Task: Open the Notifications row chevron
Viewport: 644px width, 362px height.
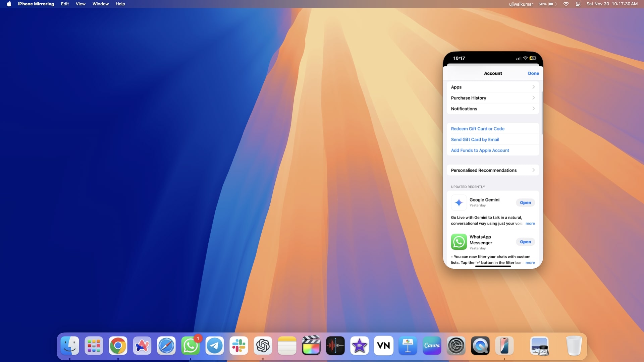Action: coord(533,108)
